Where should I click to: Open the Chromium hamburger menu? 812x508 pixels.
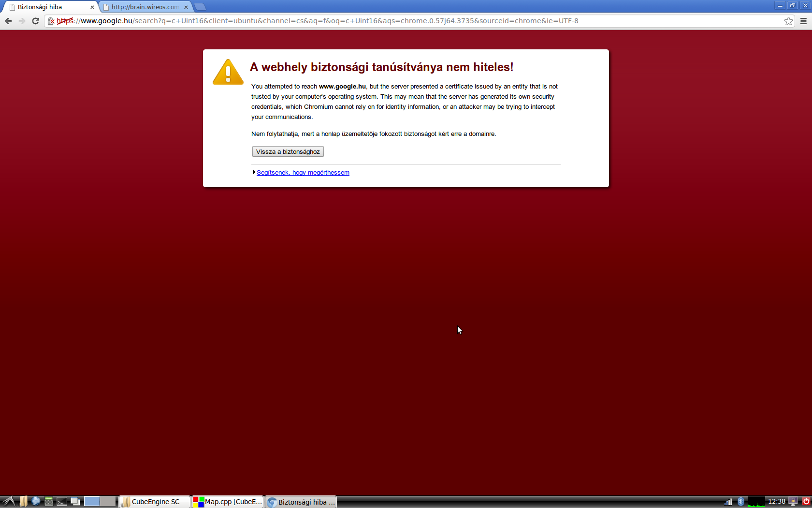(x=803, y=21)
